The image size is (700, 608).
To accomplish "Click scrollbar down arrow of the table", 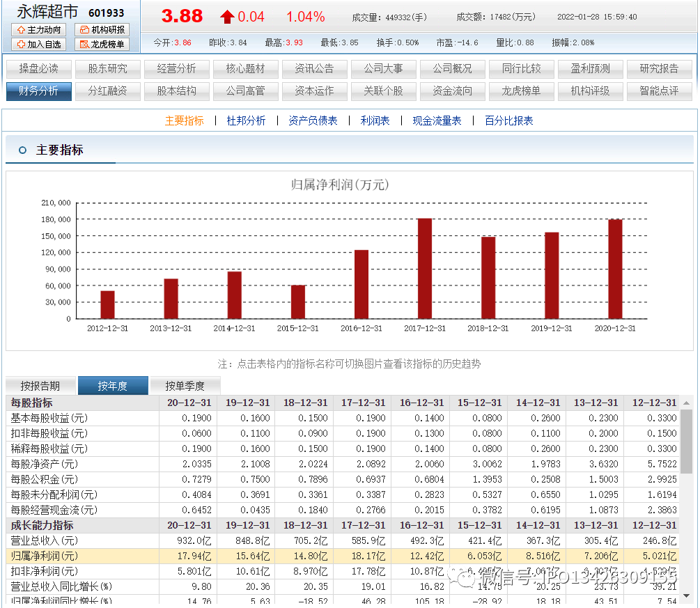I will click(687, 596).
